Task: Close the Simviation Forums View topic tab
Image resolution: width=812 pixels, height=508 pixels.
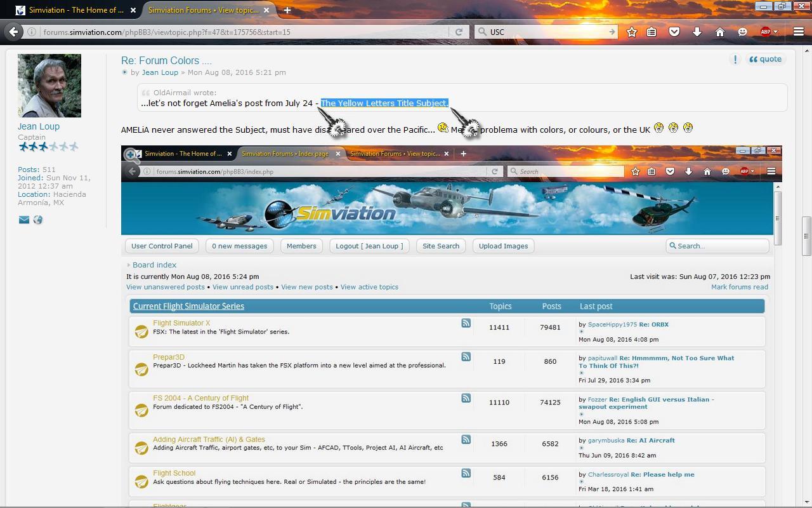Action: (x=267, y=10)
